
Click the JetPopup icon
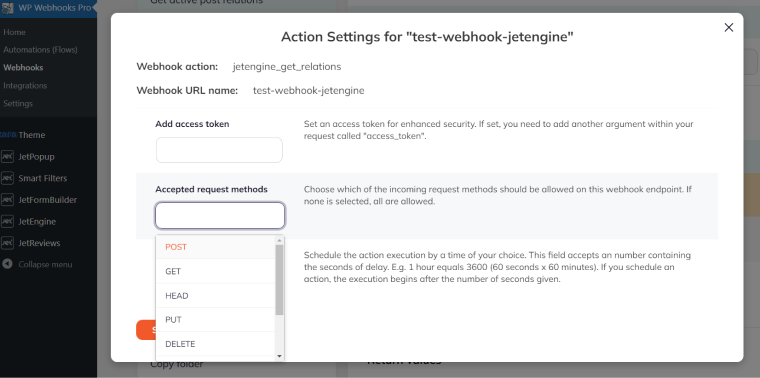[x=7, y=157]
